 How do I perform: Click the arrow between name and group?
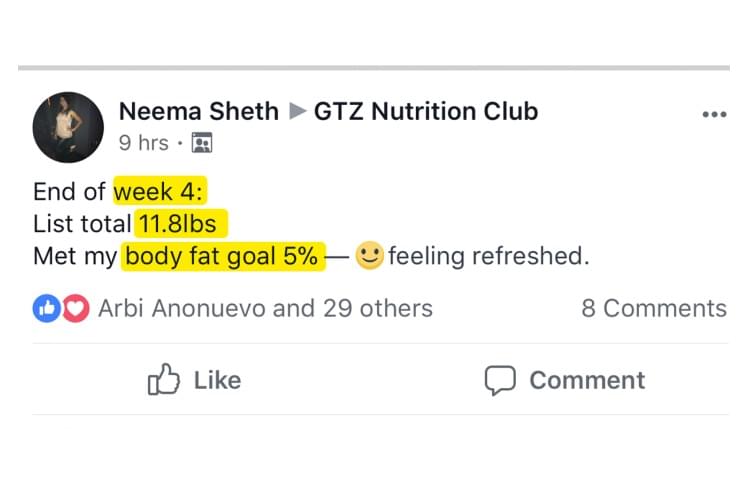point(297,111)
